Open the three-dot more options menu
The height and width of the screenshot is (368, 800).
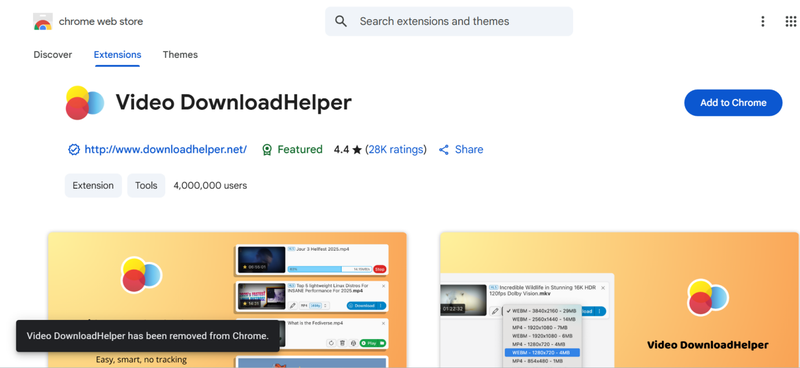(762, 21)
